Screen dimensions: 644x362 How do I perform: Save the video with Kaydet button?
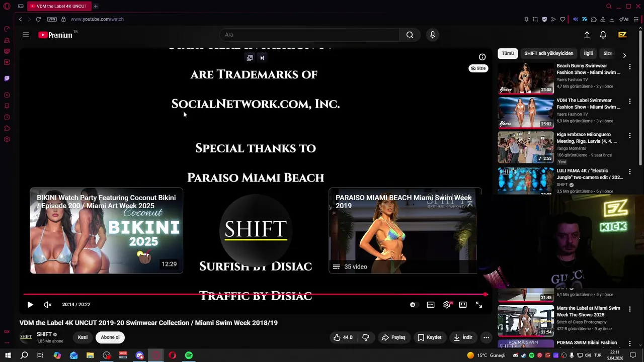(x=429, y=337)
